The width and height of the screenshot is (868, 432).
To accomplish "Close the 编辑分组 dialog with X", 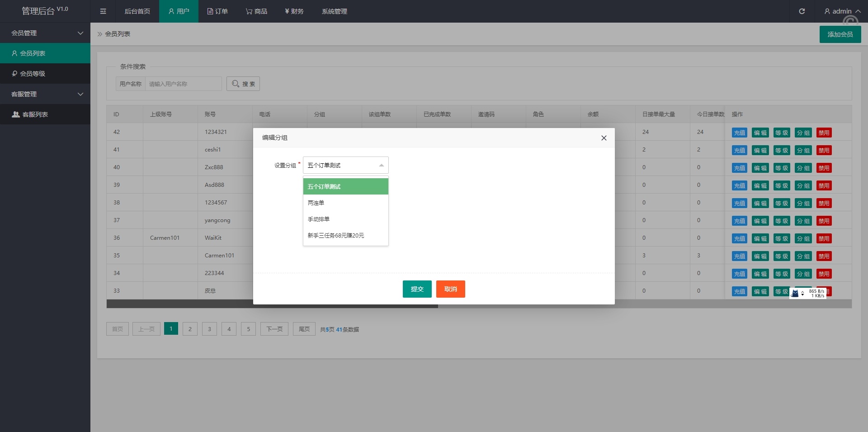I will click(x=604, y=138).
